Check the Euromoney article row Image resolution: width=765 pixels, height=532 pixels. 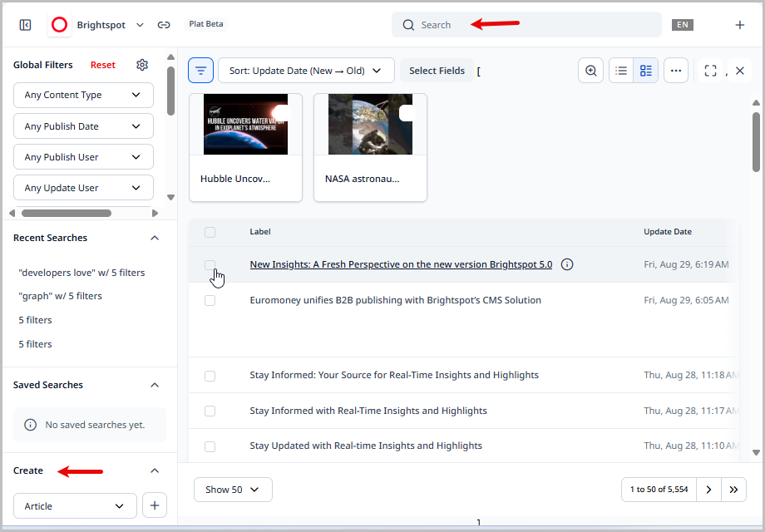pyautogui.click(x=210, y=300)
